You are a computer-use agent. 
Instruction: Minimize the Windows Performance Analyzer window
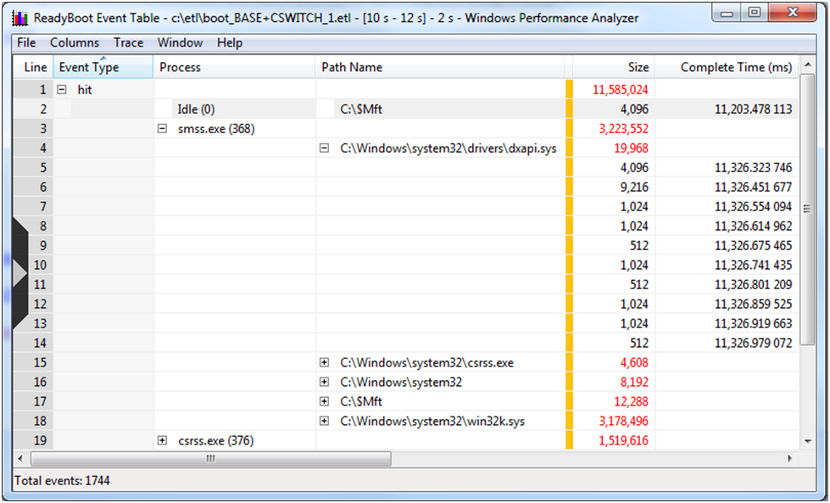[x=727, y=13]
